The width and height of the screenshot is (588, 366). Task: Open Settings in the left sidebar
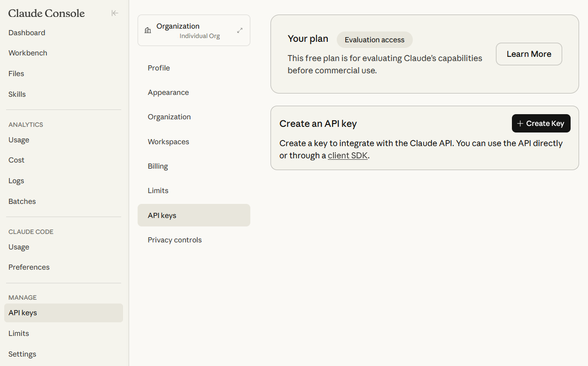tap(22, 354)
